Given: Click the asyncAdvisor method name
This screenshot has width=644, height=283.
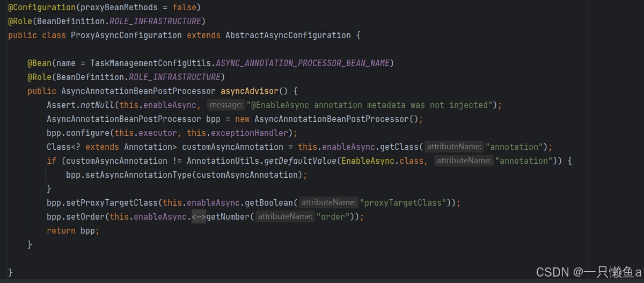Looking at the screenshot, I should (250, 91).
